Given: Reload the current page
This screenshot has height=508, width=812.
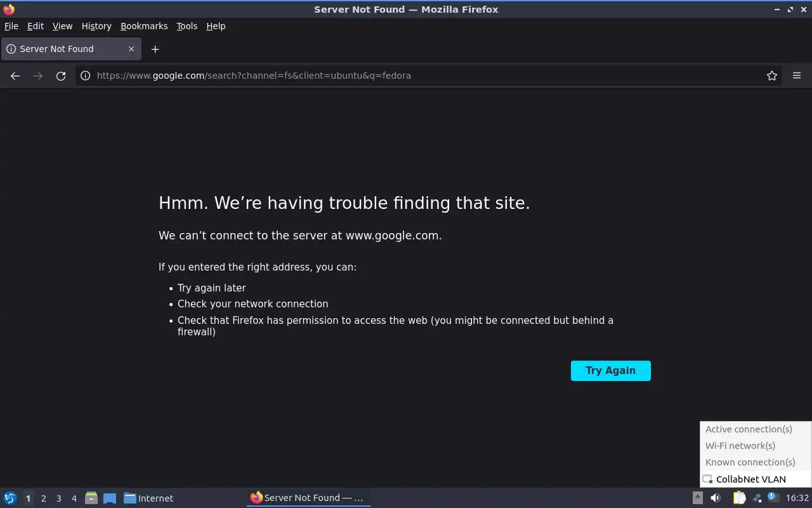Looking at the screenshot, I should tap(61, 76).
